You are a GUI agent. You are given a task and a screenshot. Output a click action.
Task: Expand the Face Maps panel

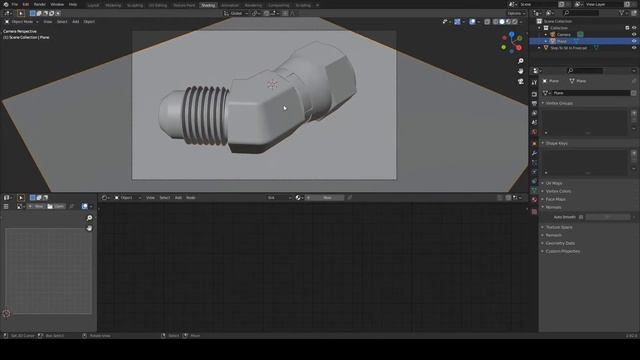pyautogui.click(x=555, y=199)
